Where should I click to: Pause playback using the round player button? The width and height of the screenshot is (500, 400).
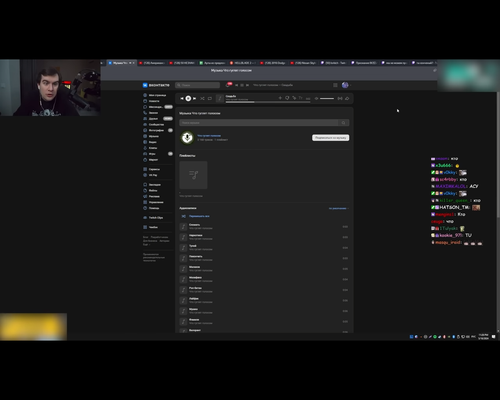(188, 98)
